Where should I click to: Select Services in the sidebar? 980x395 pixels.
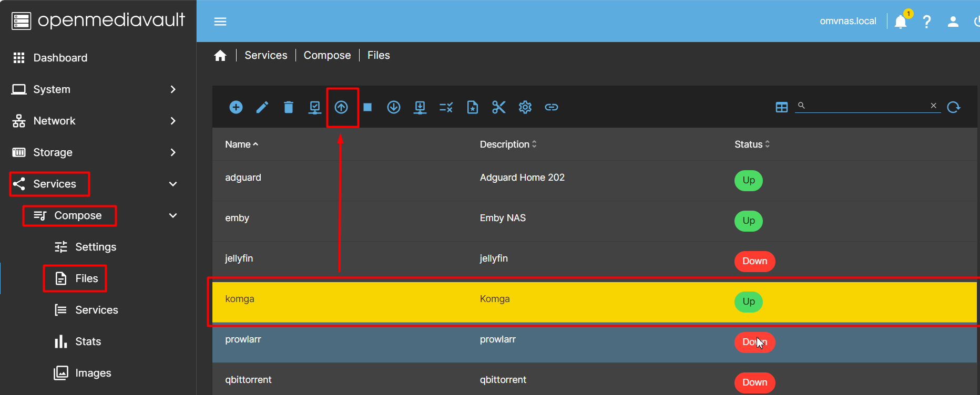click(98, 184)
